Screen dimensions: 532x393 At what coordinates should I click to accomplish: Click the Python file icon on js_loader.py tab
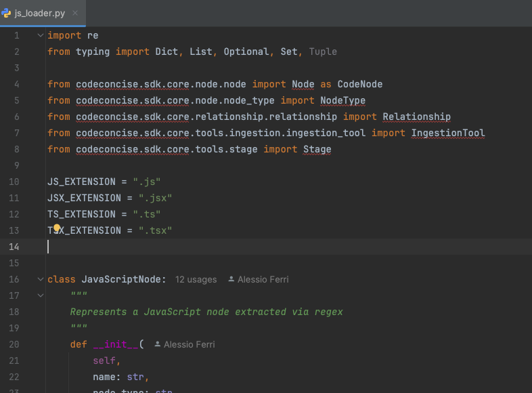point(6,14)
